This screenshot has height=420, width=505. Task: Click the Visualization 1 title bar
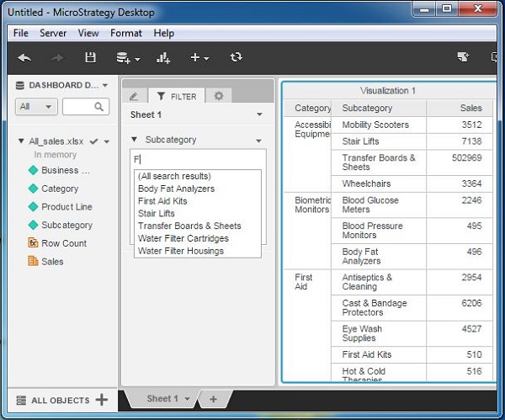tap(388, 91)
